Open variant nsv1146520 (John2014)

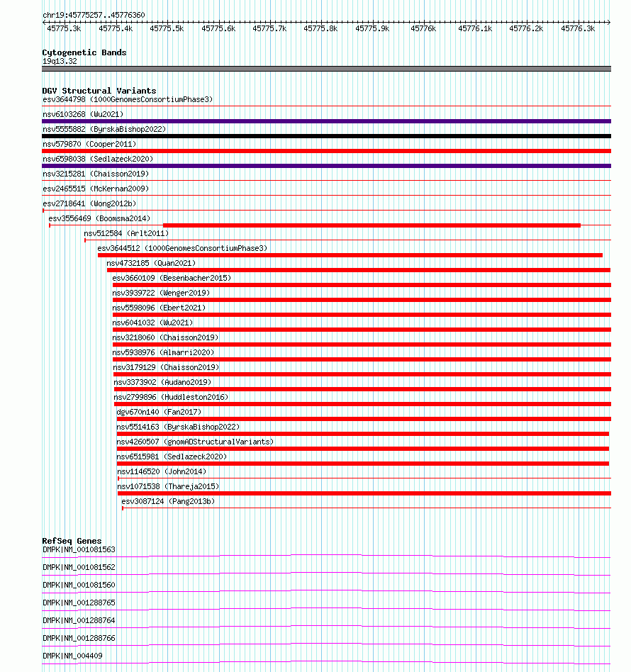coord(162,471)
